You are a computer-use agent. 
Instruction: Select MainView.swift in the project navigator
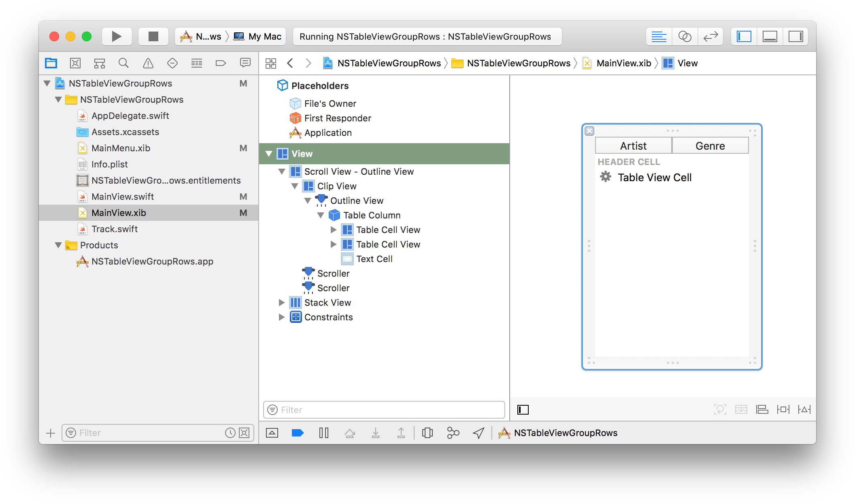(122, 197)
